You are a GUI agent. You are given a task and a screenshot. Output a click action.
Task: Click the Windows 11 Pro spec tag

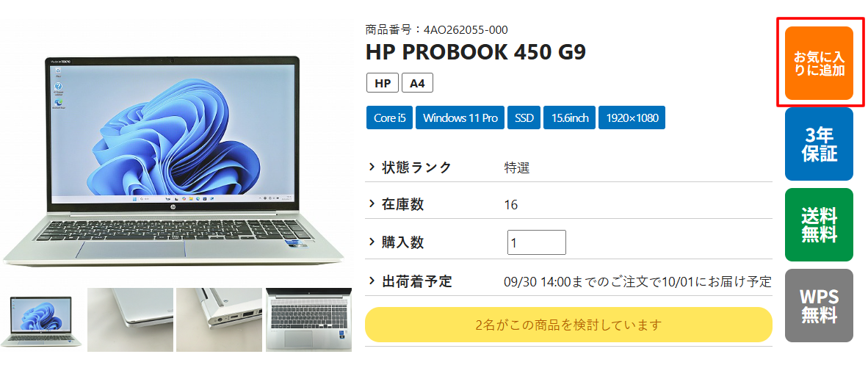point(460,118)
